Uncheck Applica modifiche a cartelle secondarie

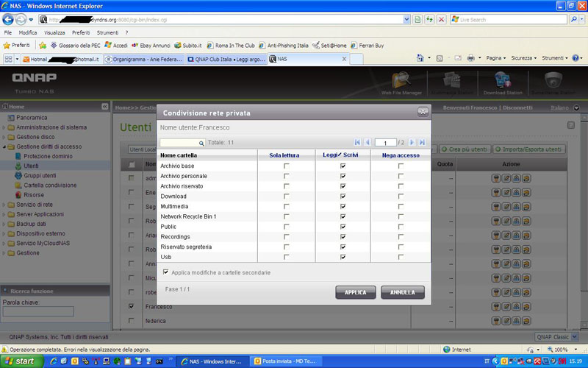point(165,272)
